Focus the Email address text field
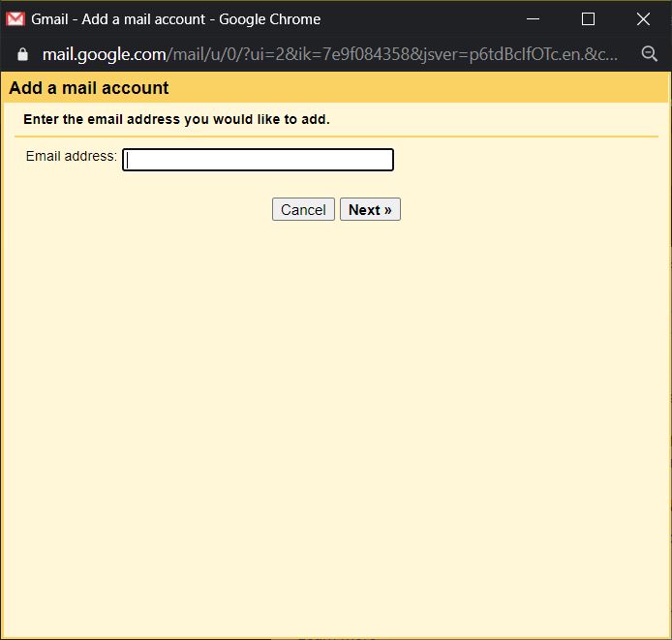The image size is (672, 640). (x=258, y=160)
